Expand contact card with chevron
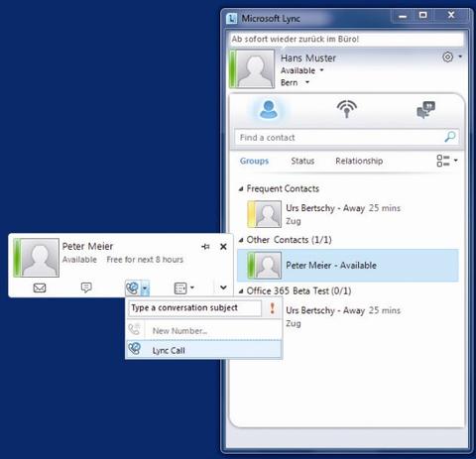The width and height of the screenshot is (476, 459). 223,287
